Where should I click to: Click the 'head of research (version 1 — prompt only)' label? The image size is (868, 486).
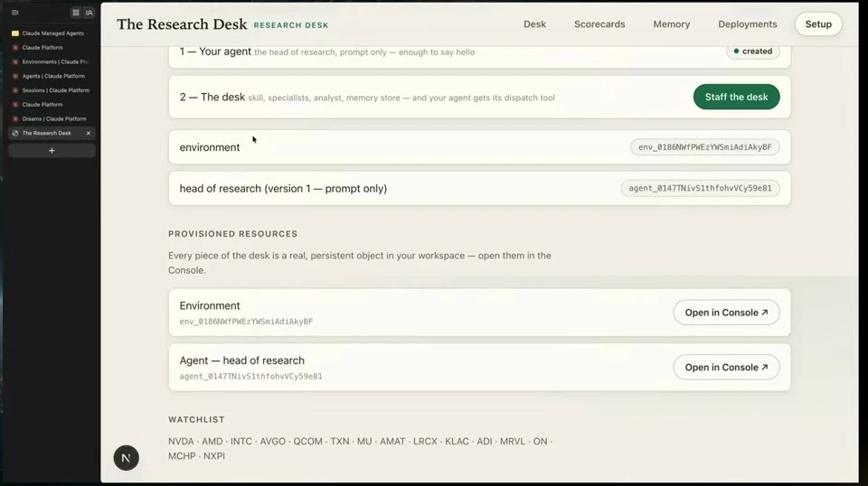tap(283, 189)
